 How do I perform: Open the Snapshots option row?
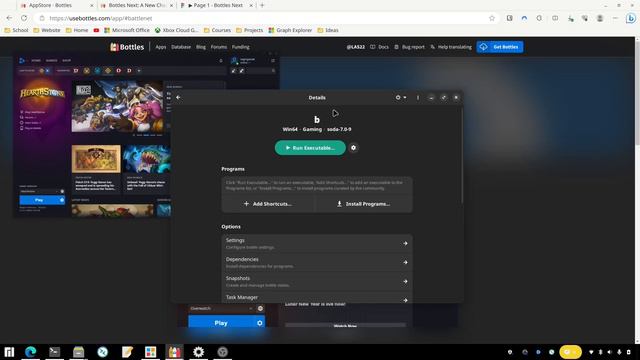pos(317,281)
